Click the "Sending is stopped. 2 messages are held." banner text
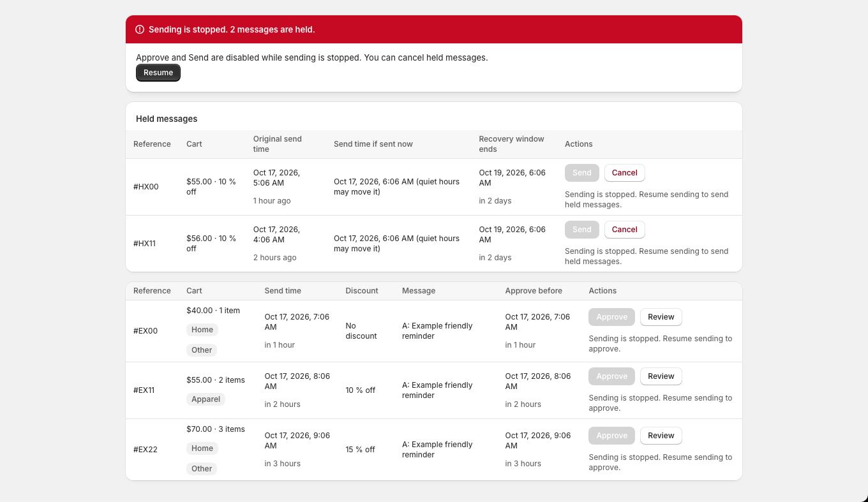 [232, 29]
